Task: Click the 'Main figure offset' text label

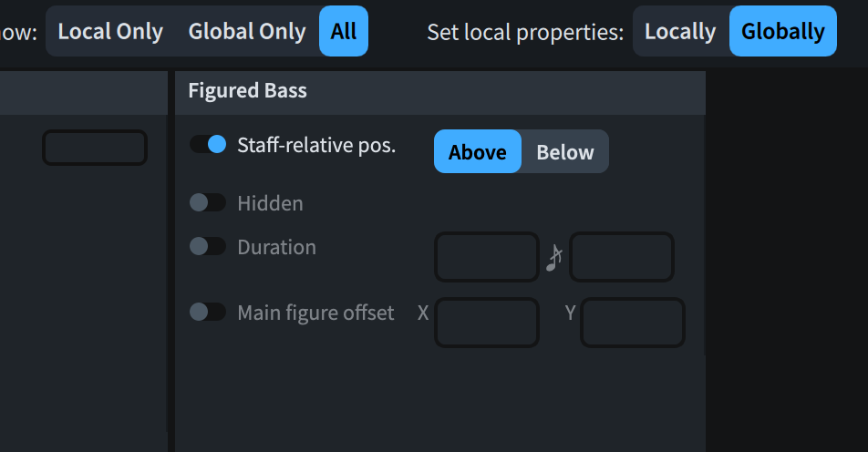Action: point(315,313)
